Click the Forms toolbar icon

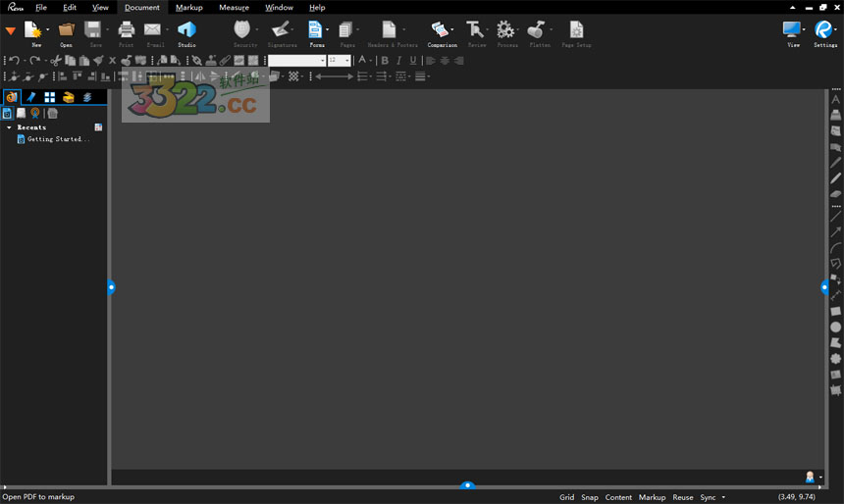(314, 30)
